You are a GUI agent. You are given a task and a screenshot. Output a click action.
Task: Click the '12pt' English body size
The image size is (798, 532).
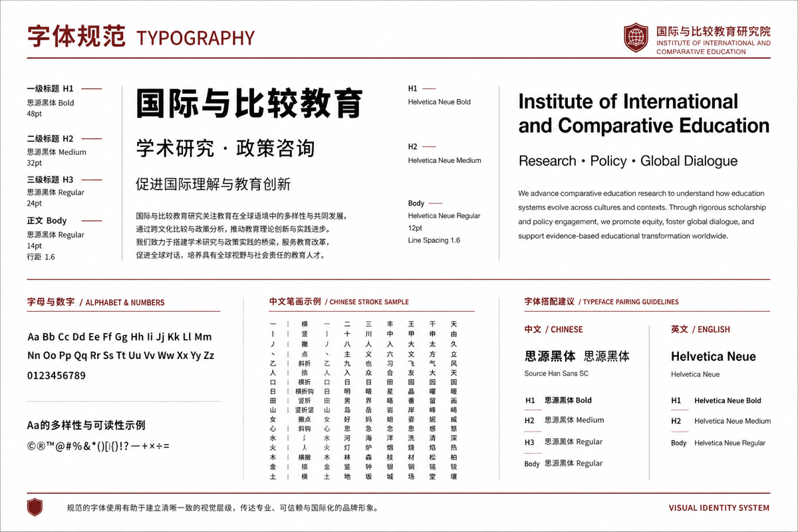415,228
